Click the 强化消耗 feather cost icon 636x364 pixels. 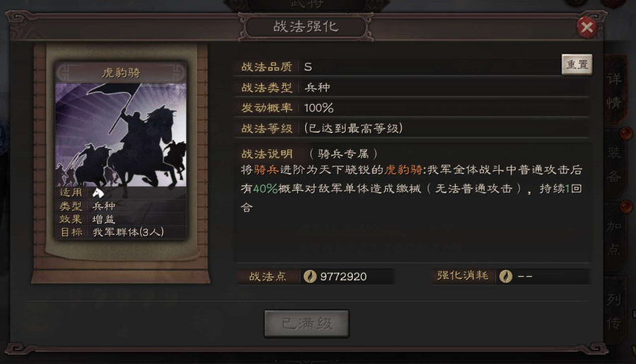tap(506, 276)
